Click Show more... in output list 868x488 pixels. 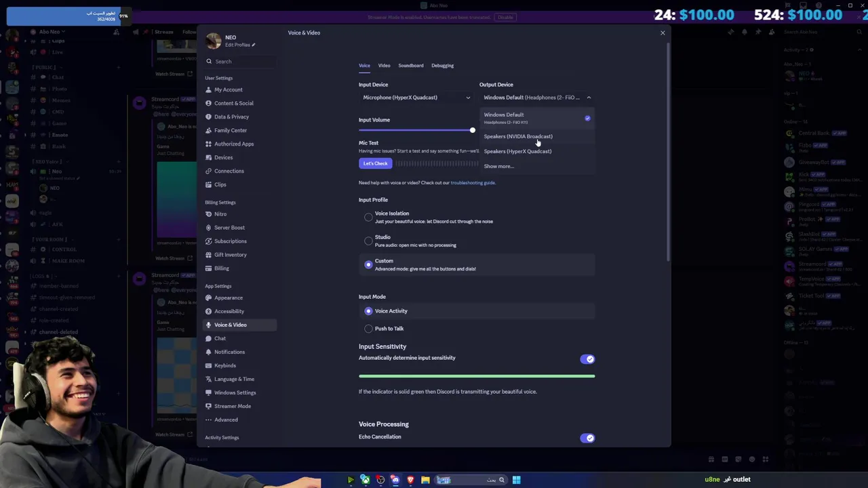[x=499, y=166]
